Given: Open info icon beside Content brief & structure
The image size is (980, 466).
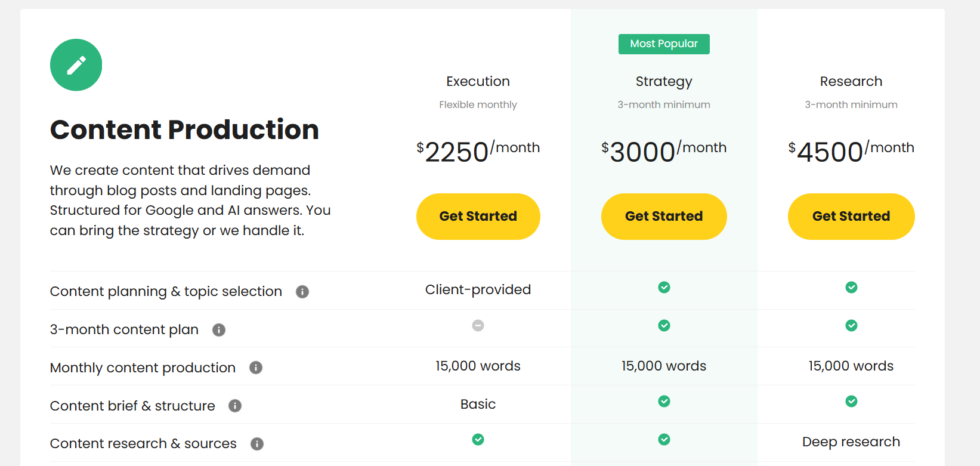Looking at the screenshot, I should [235, 406].
